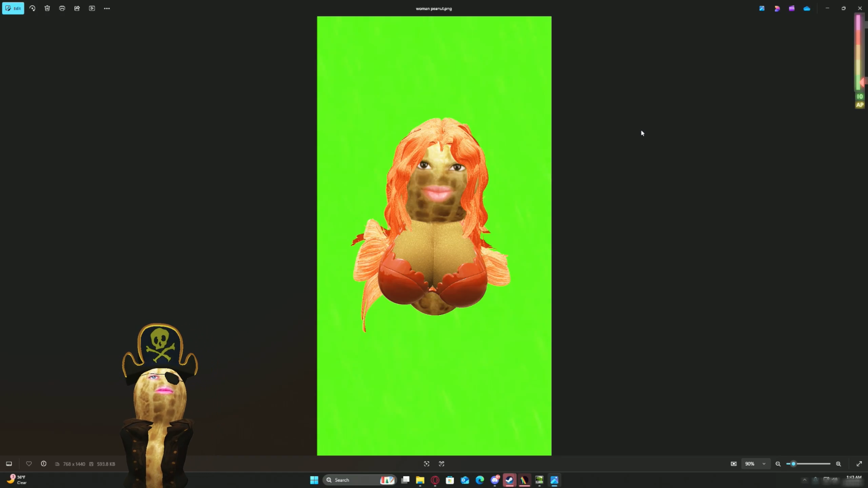Screen dimensions: 868x488
Task: Show file info panel icon
Action: point(44,464)
